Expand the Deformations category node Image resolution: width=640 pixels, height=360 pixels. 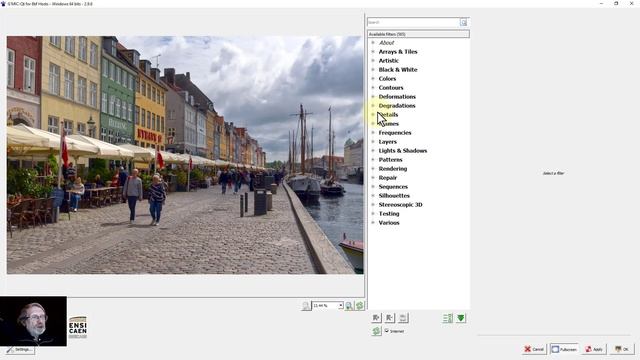(373, 97)
